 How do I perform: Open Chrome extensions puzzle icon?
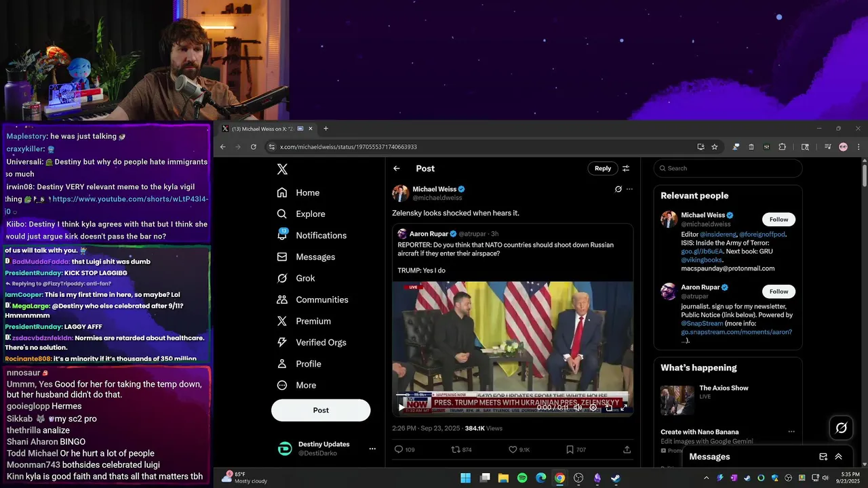pyautogui.click(x=782, y=146)
